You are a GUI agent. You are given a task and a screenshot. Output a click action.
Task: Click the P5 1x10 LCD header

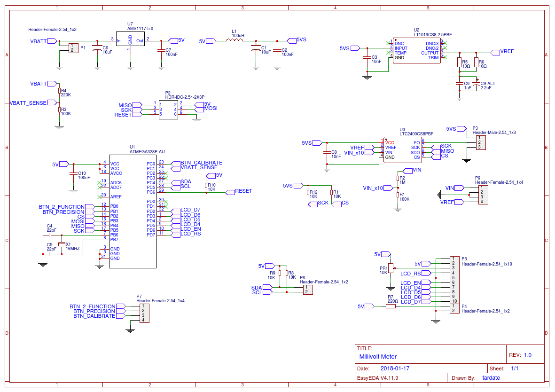click(454, 280)
